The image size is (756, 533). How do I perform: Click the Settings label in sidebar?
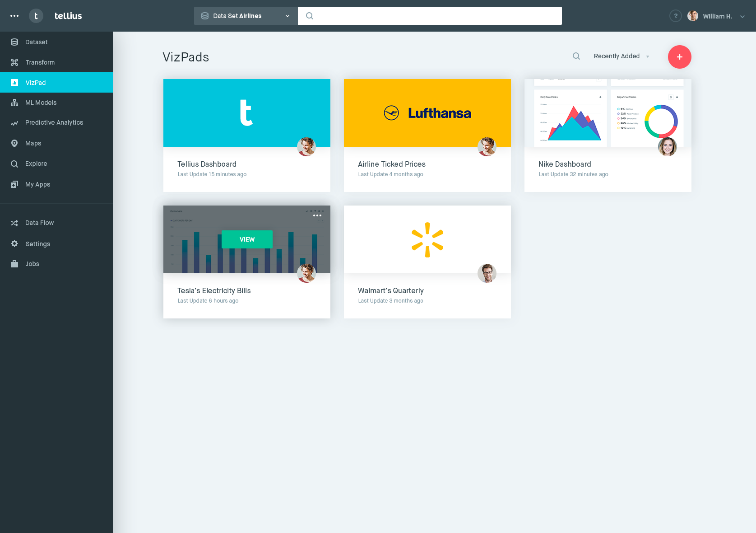(x=38, y=244)
